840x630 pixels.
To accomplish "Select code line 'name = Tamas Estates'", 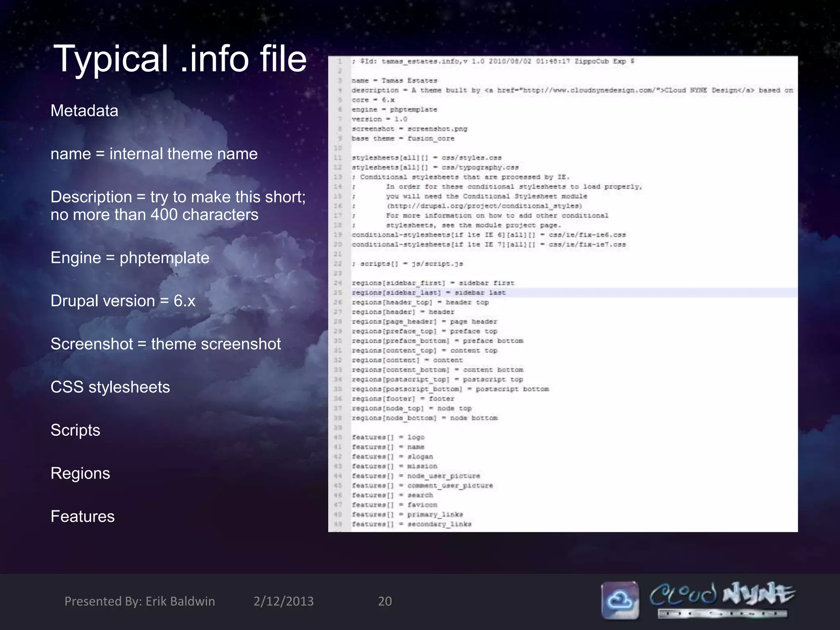I will (x=394, y=80).
